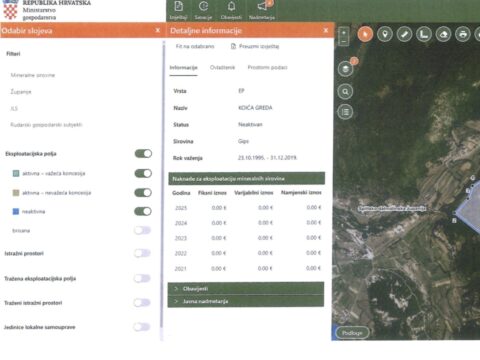Screen dimensions: 480x360
Task: Switch to the Prostorni podaci tab
Action: pos(267,68)
